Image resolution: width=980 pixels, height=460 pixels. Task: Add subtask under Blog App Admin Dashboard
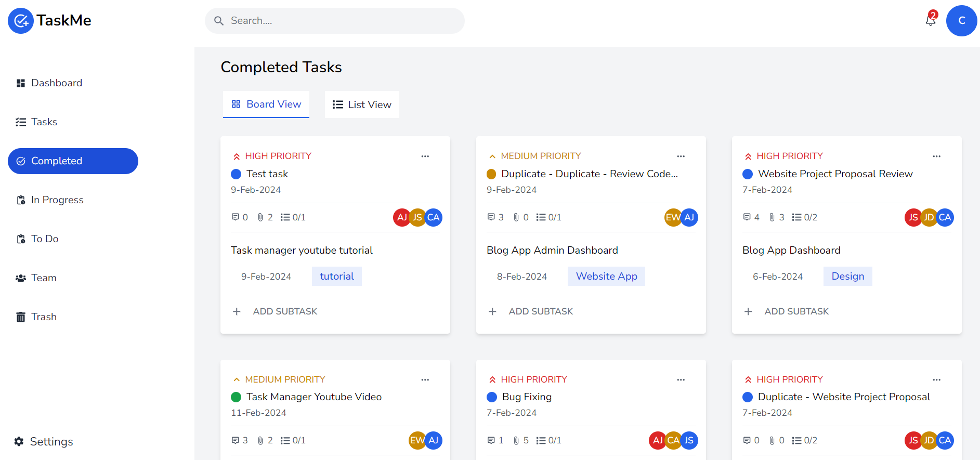point(530,311)
